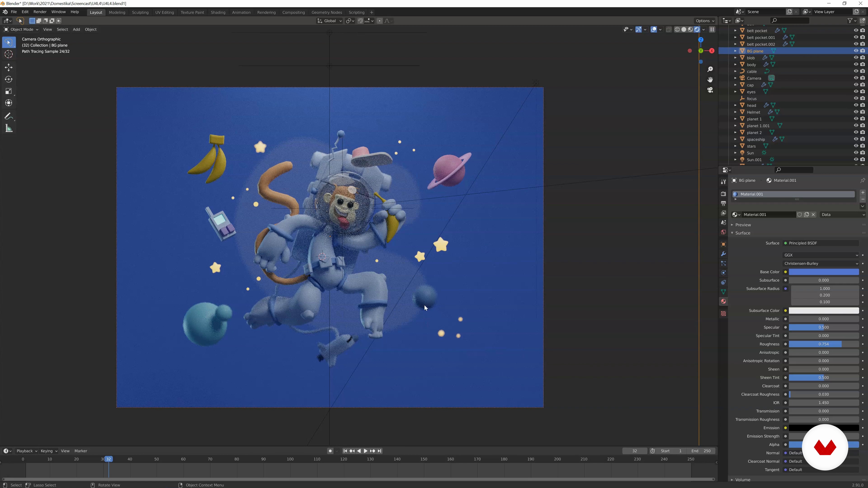Open the Options dropdown
This screenshot has height=488, width=868.
[x=705, y=21]
